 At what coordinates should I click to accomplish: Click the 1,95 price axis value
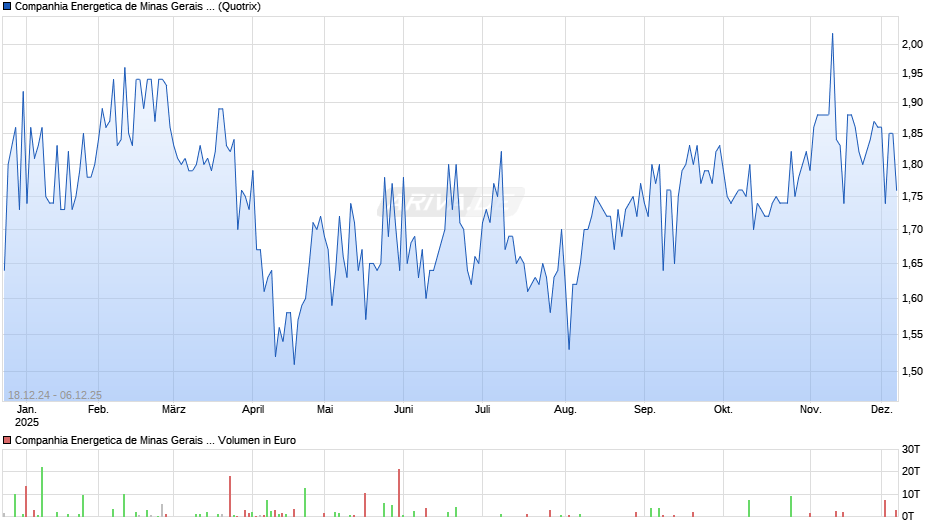912,74
